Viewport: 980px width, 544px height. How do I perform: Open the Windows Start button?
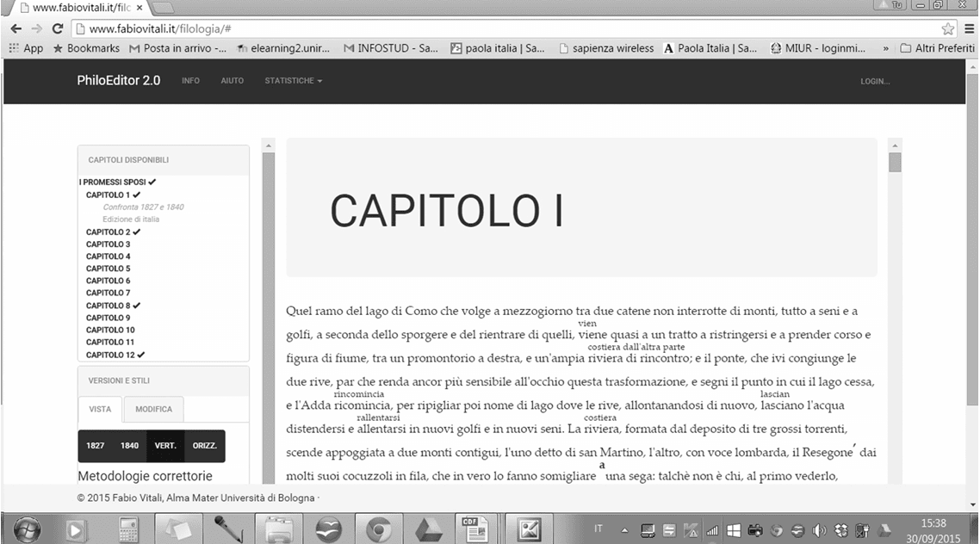coord(27,530)
